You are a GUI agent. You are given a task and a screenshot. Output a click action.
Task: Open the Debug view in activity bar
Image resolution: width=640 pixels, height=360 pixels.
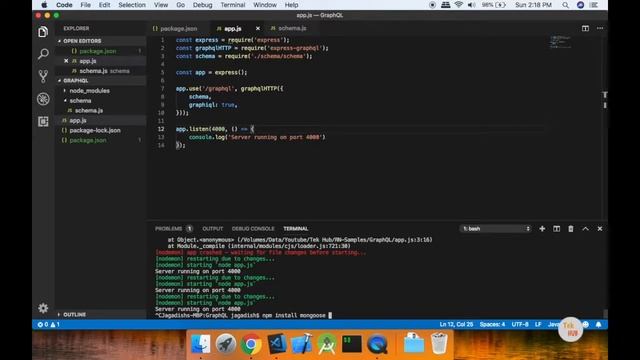click(x=43, y=99)
